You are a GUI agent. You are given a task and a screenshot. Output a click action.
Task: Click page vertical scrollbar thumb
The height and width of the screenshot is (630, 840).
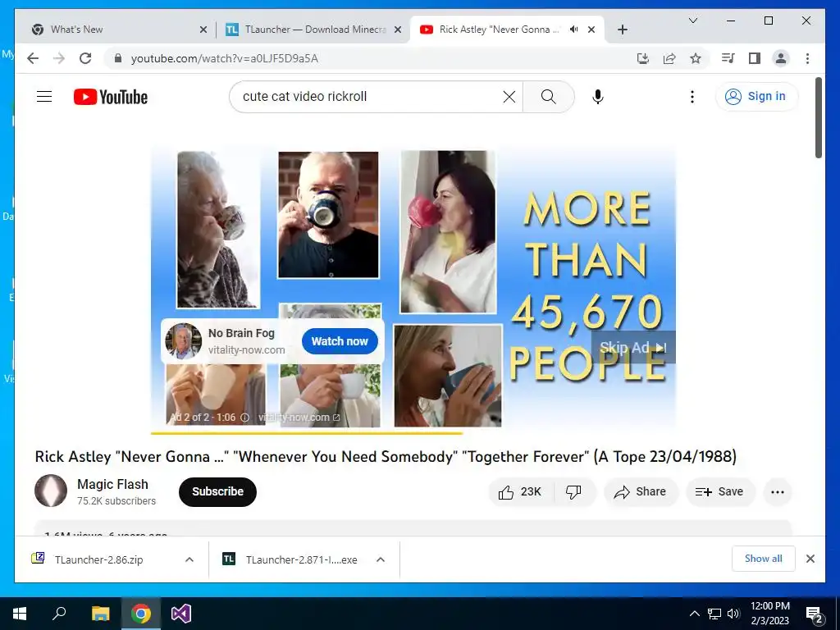pyautogui.click(x=819, y=118)
